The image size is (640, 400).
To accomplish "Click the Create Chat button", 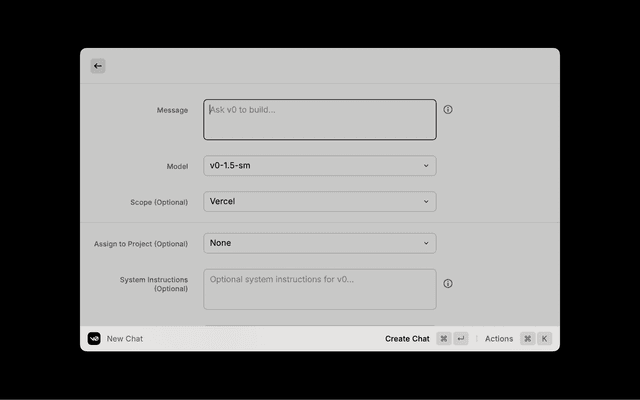I will 407,339.
